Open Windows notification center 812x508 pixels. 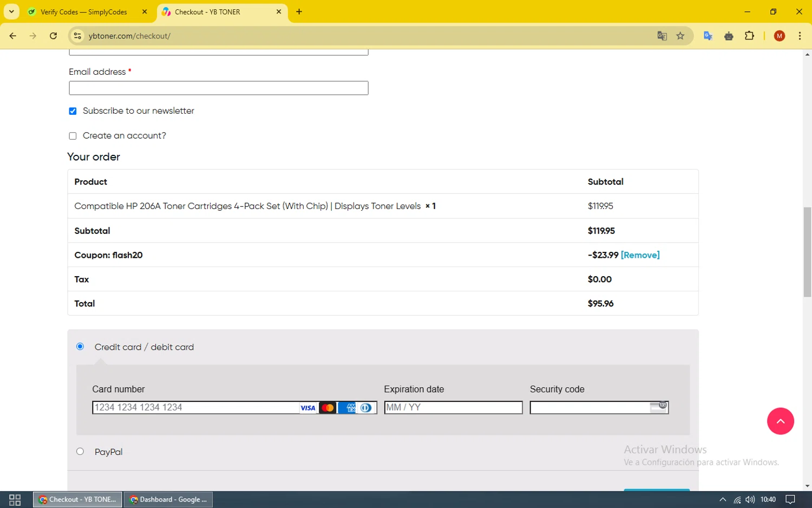pos(790,499)
